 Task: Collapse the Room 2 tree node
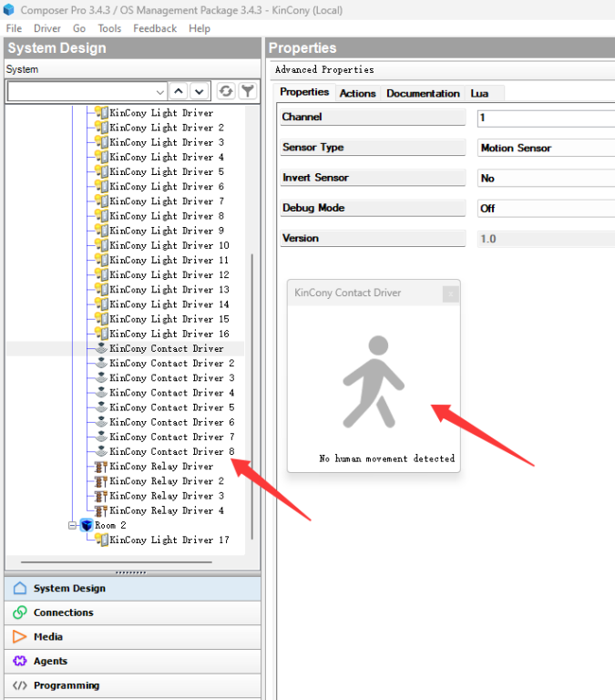tap(72, 525)
